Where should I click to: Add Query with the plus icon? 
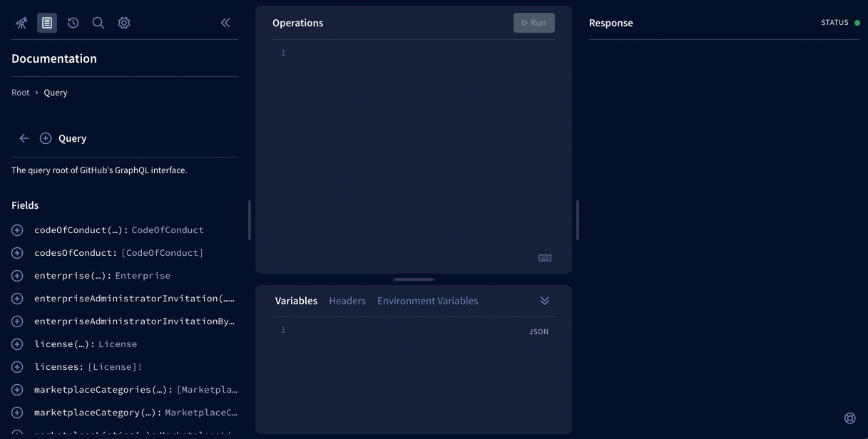(x=46, y=138)
